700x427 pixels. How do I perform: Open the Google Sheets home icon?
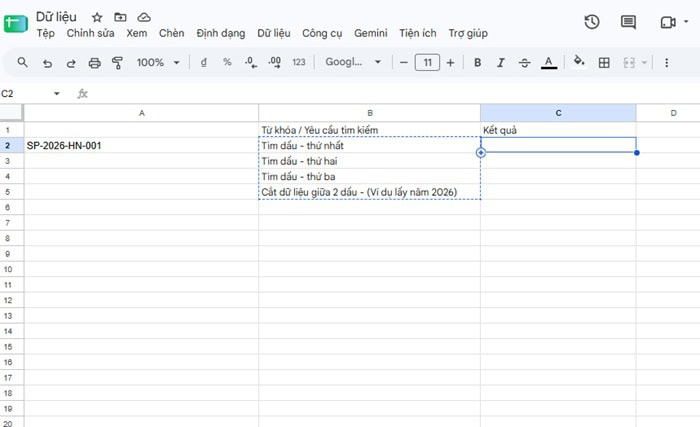16,24
